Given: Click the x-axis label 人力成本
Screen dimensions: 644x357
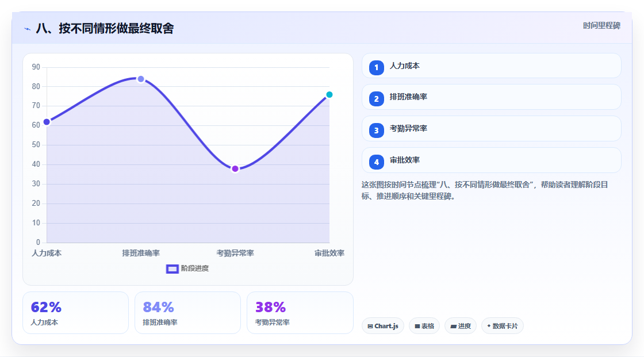Looking at the screenshot, I should [x=47, y=253].
